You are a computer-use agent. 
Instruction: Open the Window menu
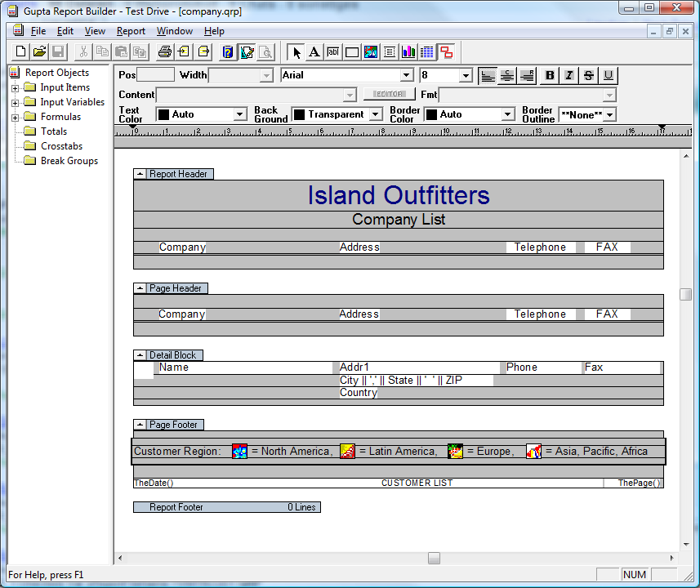175,31
